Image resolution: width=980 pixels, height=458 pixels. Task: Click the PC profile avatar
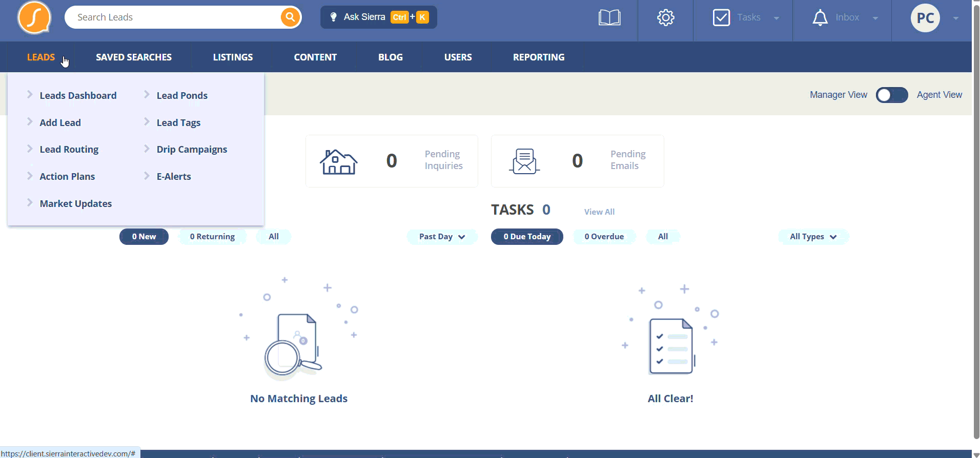[925, 18]
